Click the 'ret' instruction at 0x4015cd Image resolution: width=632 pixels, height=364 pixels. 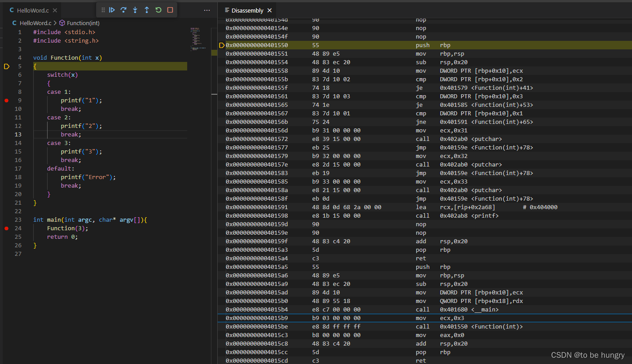coord(421,361)
